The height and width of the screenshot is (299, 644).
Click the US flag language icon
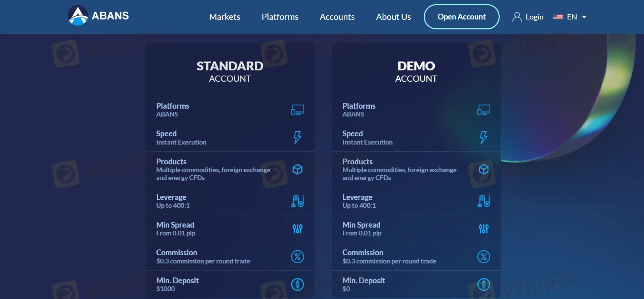[x=557, y=17]
